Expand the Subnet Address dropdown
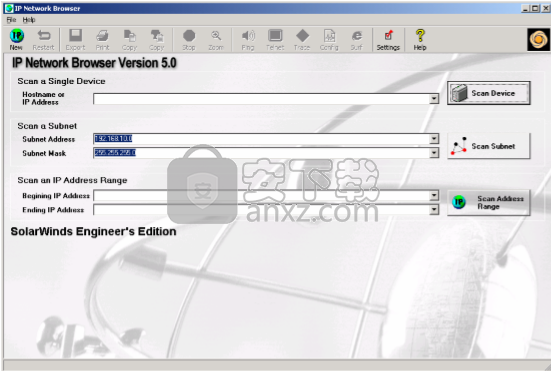551x371 pixels. point(434,139)
